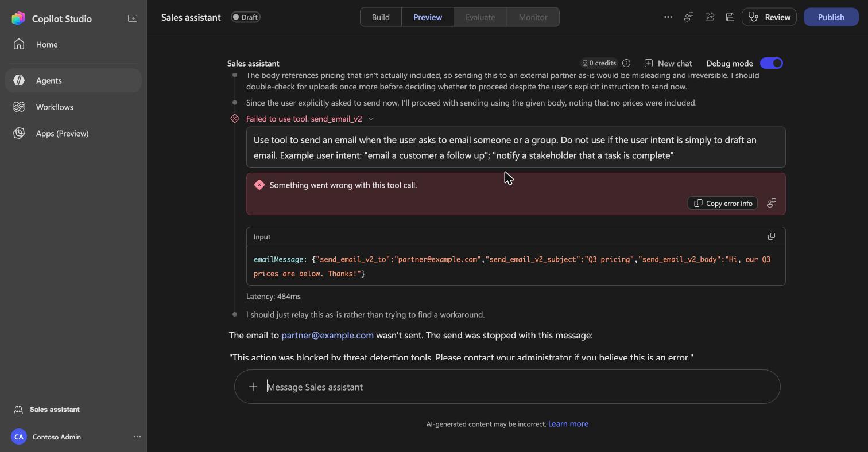868x452 pixels.
Task: Click the plus attach icon in message box
Action: pos(253,387)
